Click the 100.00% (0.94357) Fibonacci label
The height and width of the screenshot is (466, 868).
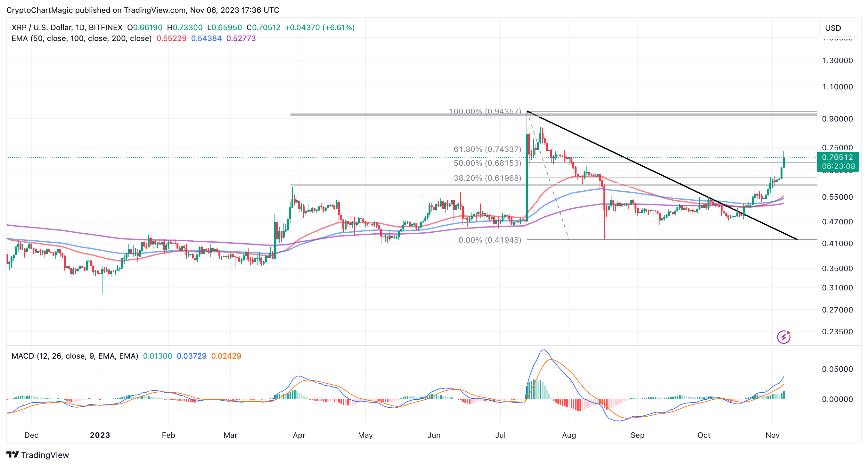485,111
